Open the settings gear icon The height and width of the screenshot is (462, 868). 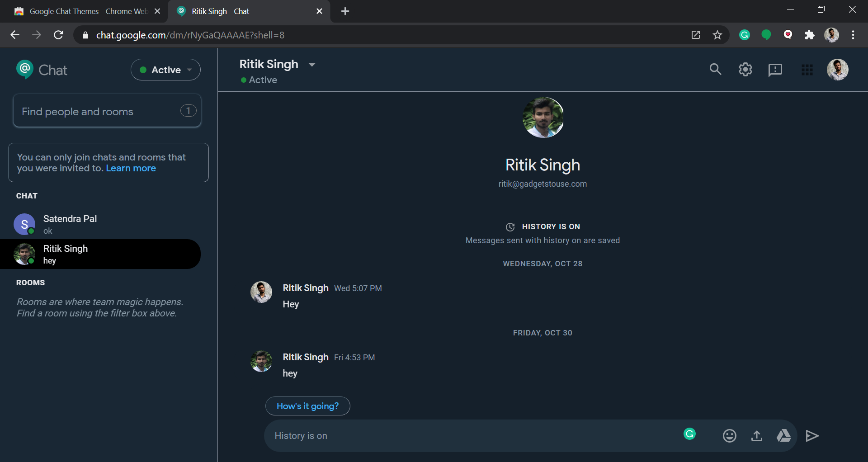(745, 70)
